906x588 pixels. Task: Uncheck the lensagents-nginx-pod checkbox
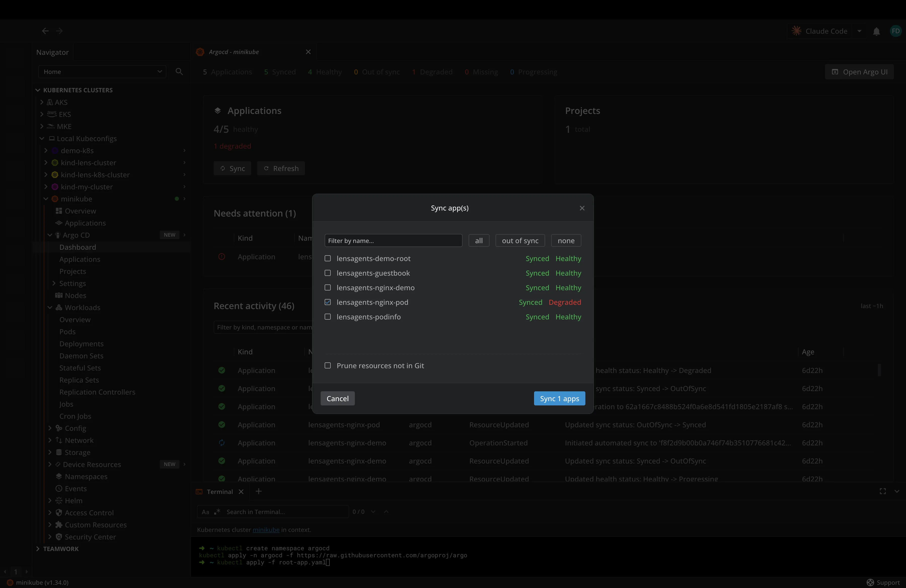tap(327, 302)
